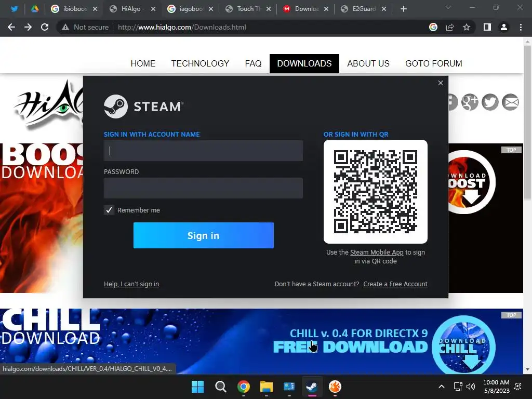The height and width of the screenshot is (399, 532).
Task: Click the Steam logo in the dialog
Action: pyautogui.click(x=143, y=107)
